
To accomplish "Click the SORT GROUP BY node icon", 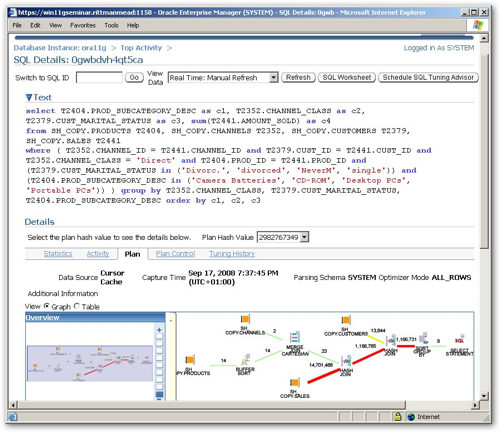I will [x=424, y=338].
